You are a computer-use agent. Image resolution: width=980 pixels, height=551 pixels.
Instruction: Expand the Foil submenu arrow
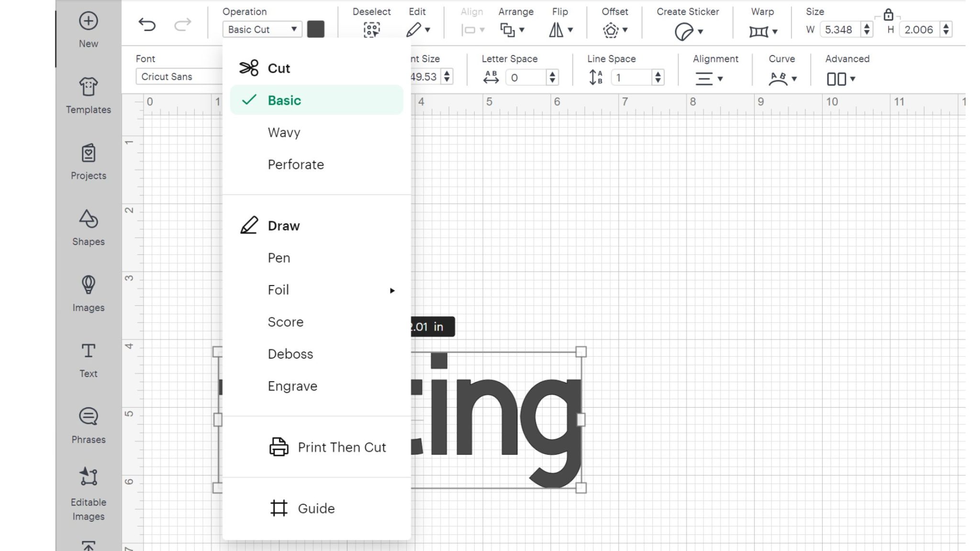click(x=392, y=290)
